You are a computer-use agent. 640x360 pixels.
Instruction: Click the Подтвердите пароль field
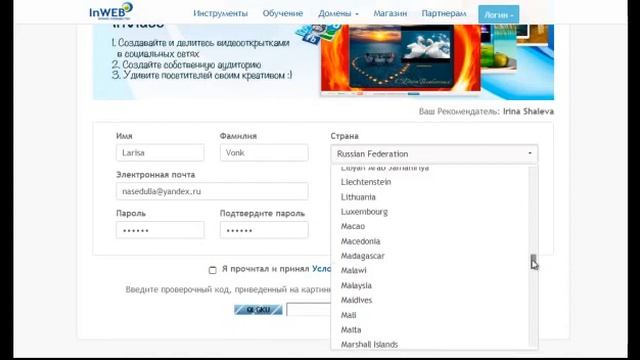pos(264,230)
